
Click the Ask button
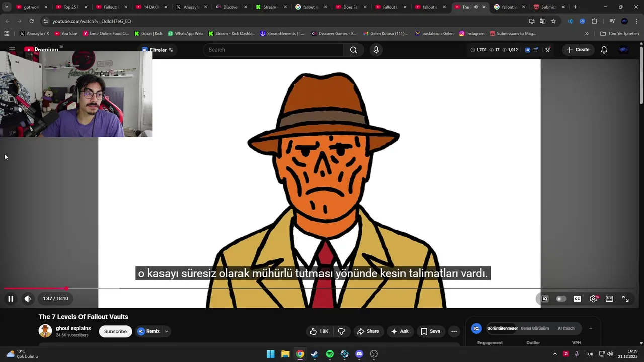[399, 331]
